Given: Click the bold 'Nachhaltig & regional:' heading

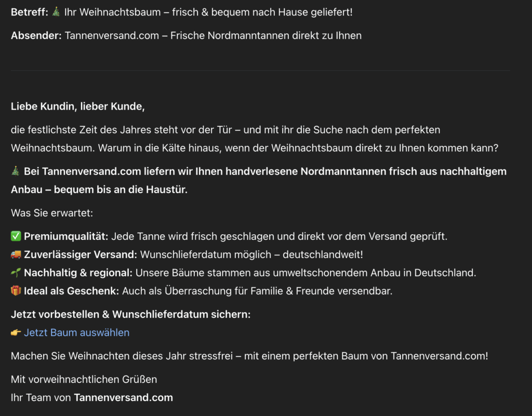Looking at the screenshot, I should [78, 273].
